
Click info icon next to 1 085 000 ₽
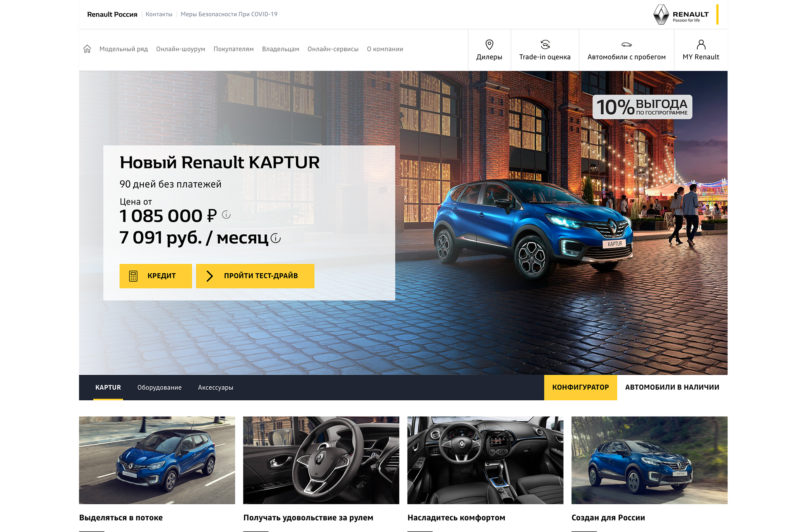click(226, 214)
